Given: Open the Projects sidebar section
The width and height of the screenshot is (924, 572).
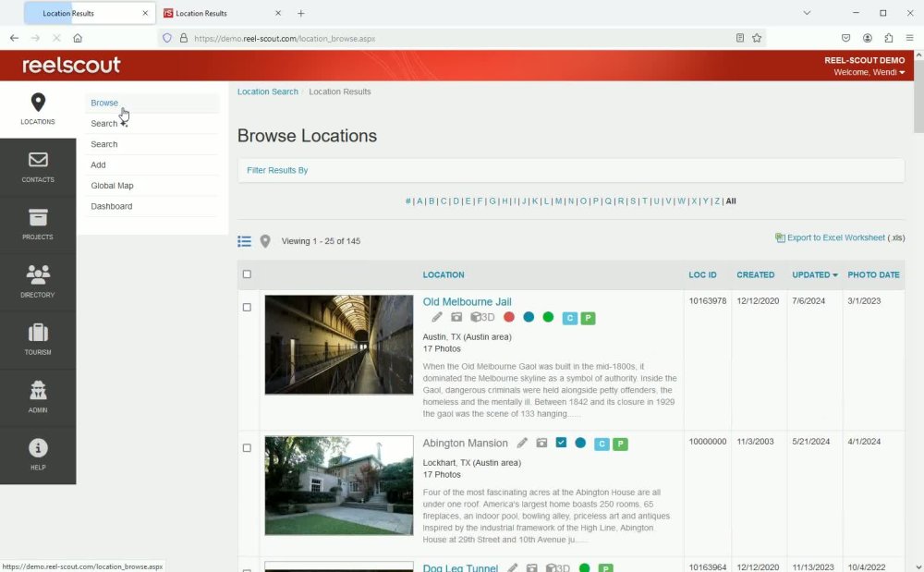Looking at the screenshot, I should tap(38, 225).
